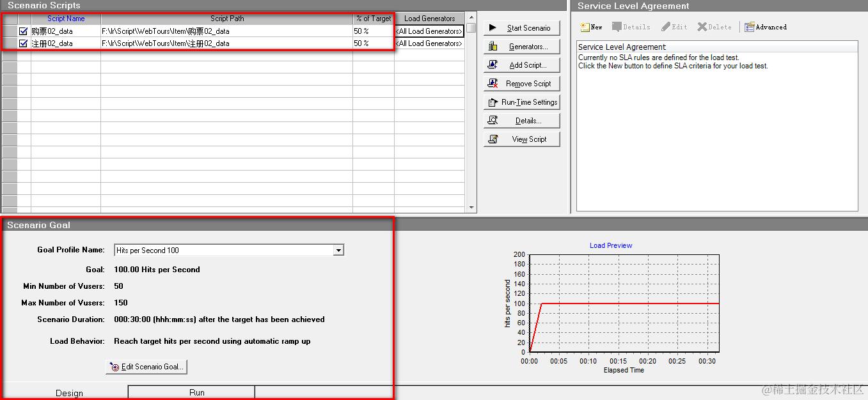Click the Run-Time Settings icon
Screen dimensions: 868x400
(x=493, y=102)
